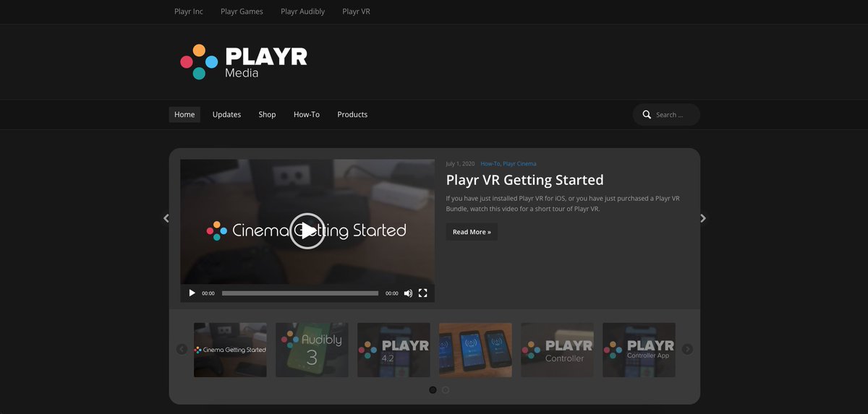868x414 pixels.
Task: Click the video progress bar
Action: point(300,293)
